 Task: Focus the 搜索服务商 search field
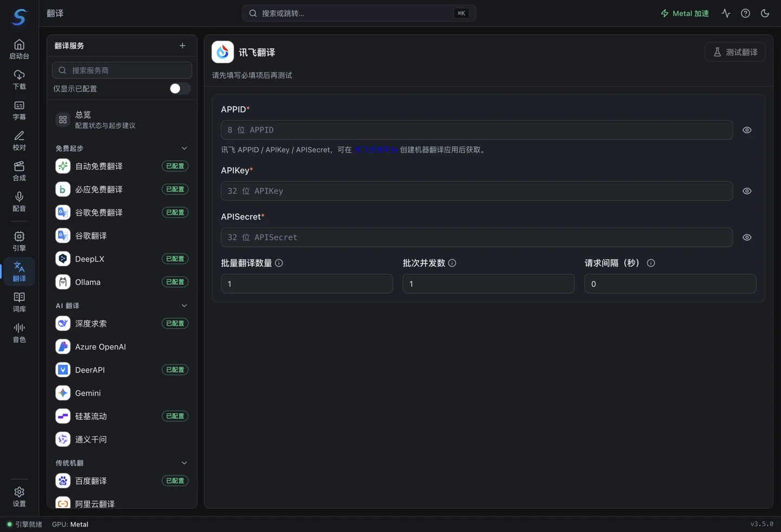click(122, 70)
